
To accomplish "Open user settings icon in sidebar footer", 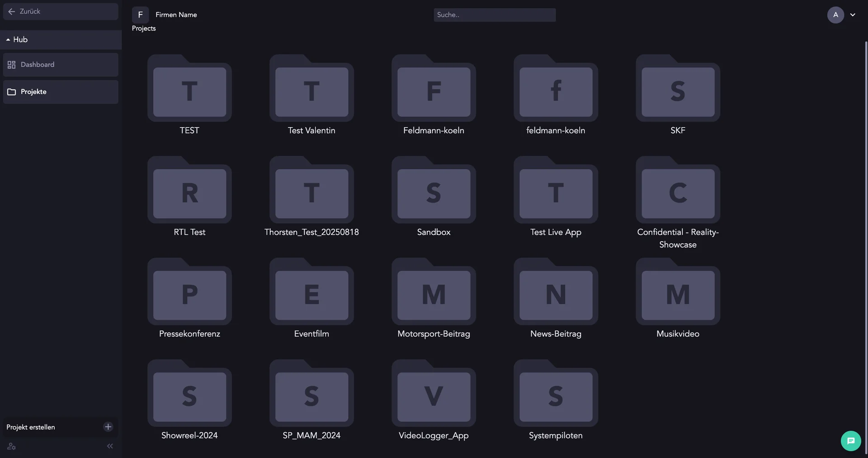I will [x=12, y=446].
